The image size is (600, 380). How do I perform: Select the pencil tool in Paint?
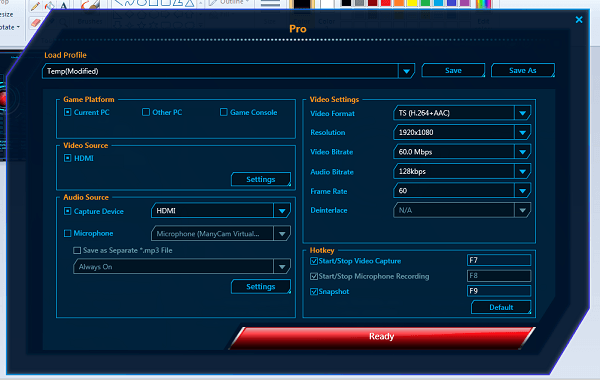(35, 6)
